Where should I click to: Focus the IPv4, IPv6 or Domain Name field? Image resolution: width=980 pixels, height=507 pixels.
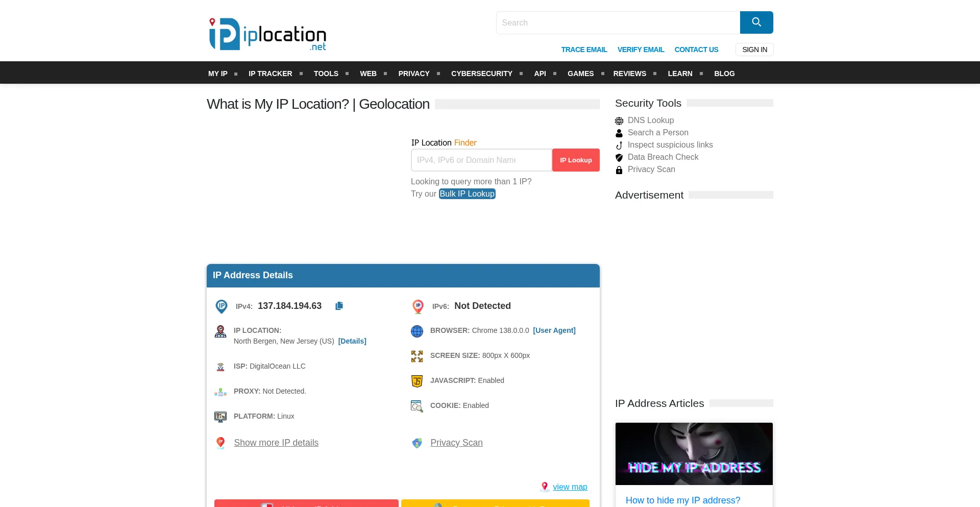(481, 160)
